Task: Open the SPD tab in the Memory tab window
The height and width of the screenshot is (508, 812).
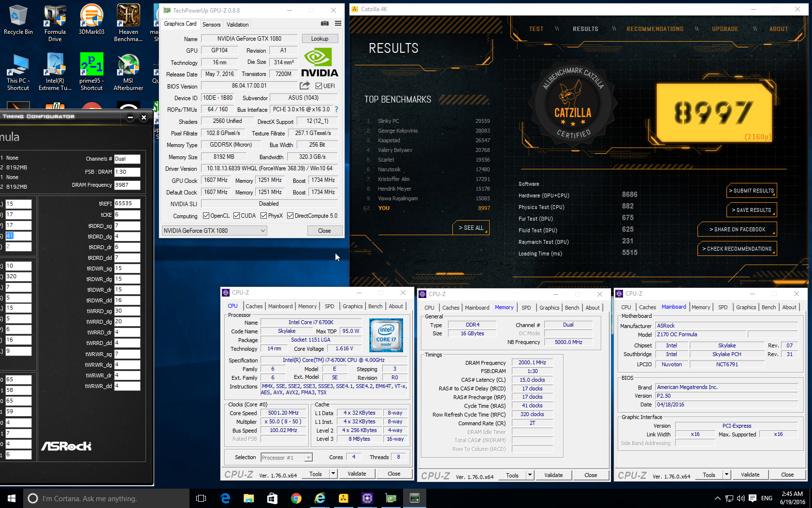Action: click(526, 308)
